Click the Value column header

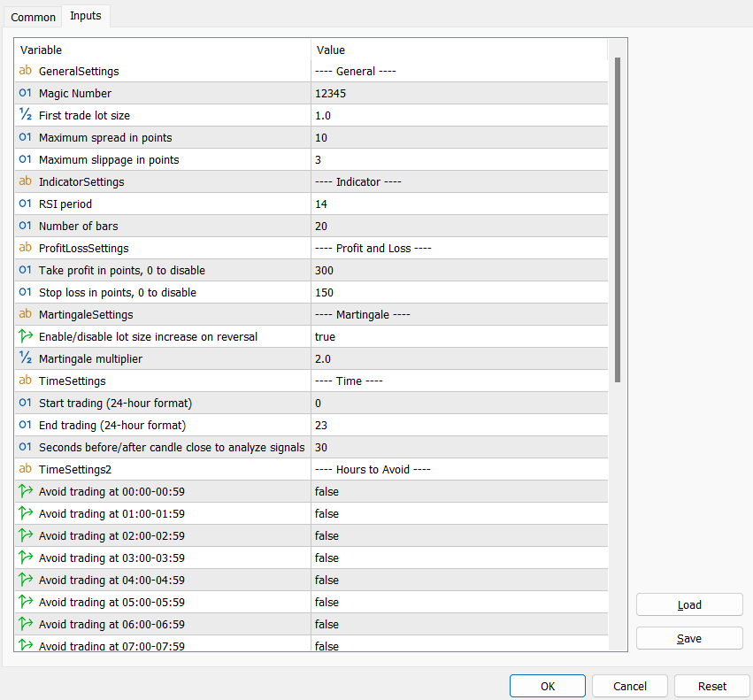459,50
